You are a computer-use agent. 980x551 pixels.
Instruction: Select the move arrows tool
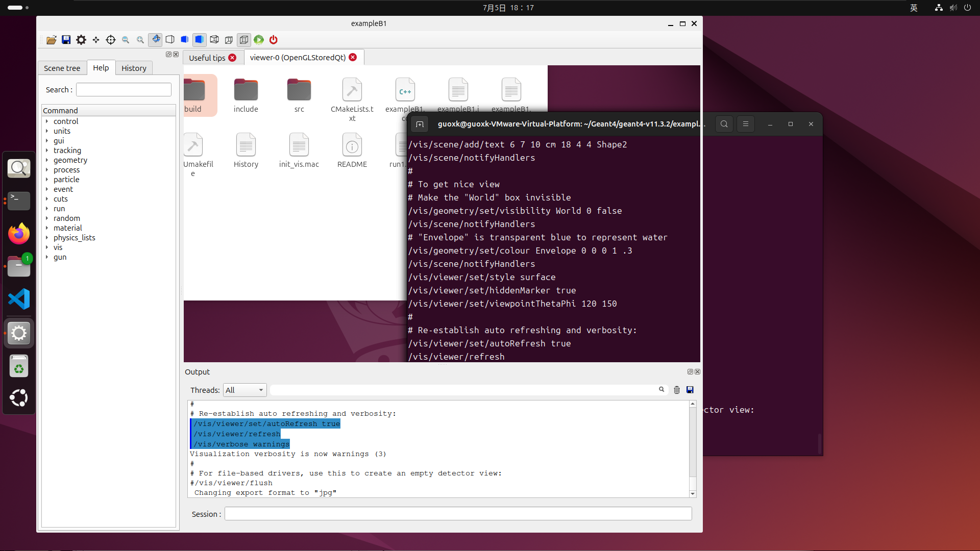coord(96,40)
